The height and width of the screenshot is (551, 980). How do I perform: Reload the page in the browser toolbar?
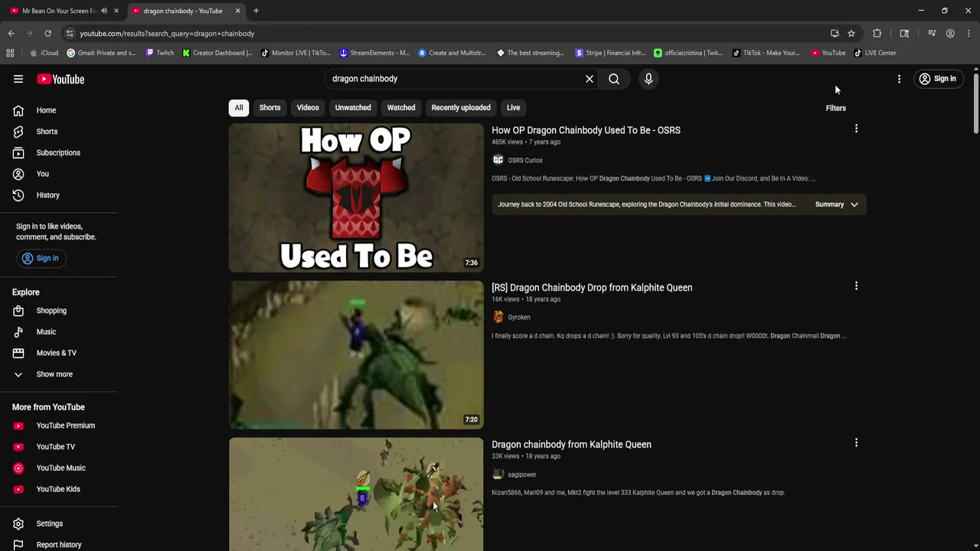click(x=47, y=34)
